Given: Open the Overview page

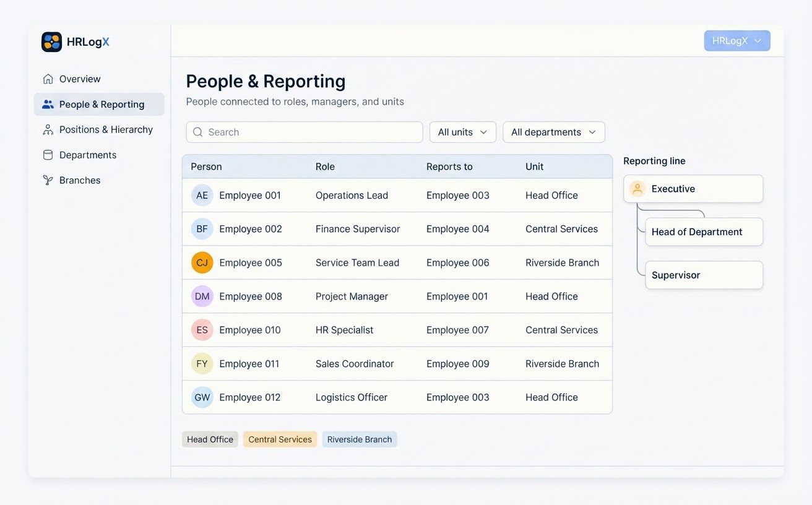Looking at the screenshot, I should coord(99,79).
